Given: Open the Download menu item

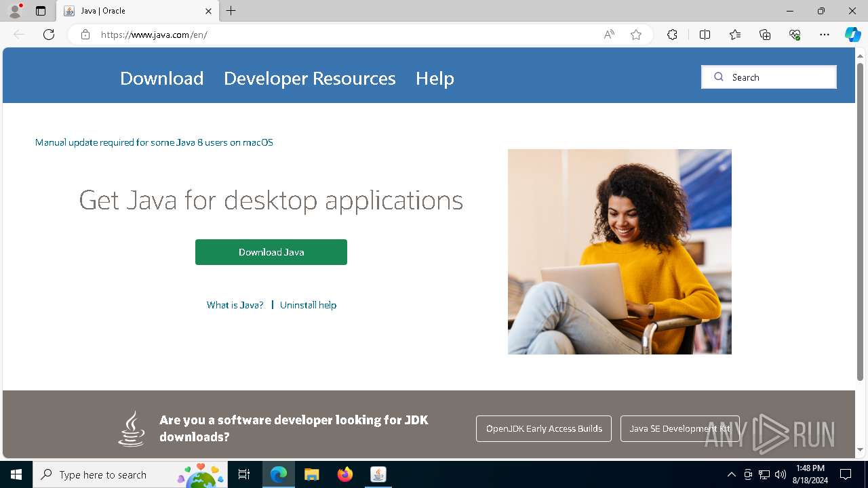Looking at the screenshot, I should tap(161, 78).
